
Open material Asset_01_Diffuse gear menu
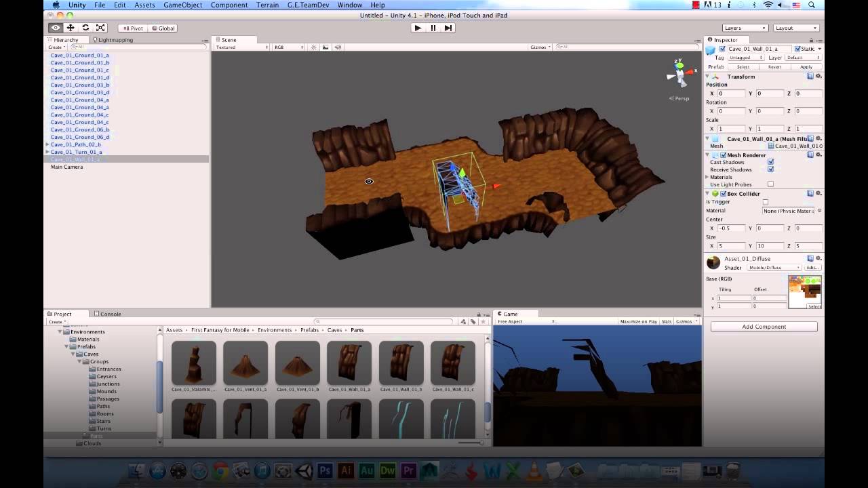pyautogui.click(x=818, y=258)
